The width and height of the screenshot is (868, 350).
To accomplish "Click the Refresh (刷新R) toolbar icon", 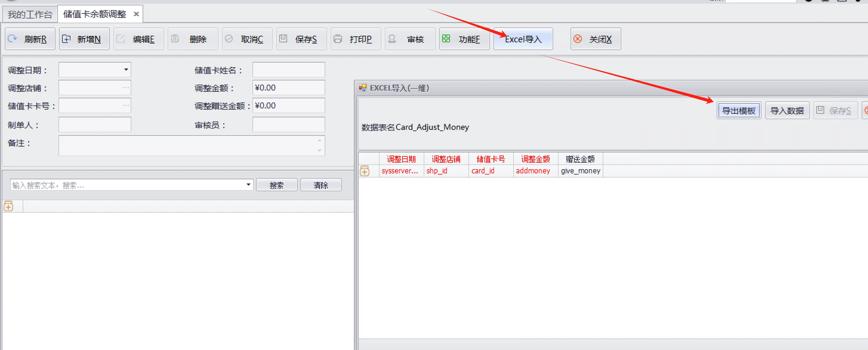I will coord(13,39).
